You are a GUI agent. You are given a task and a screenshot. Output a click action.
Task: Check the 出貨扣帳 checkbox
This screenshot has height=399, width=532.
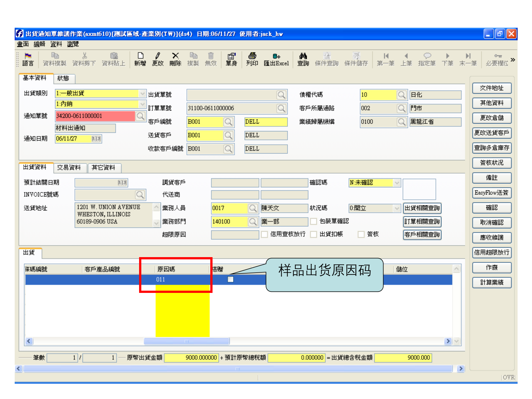(313, 234)
